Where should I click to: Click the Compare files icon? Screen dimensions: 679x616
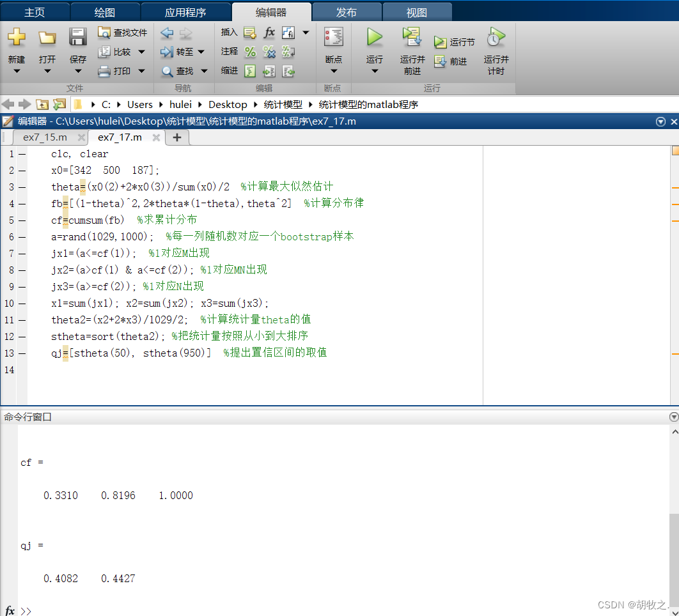(104, 52)
